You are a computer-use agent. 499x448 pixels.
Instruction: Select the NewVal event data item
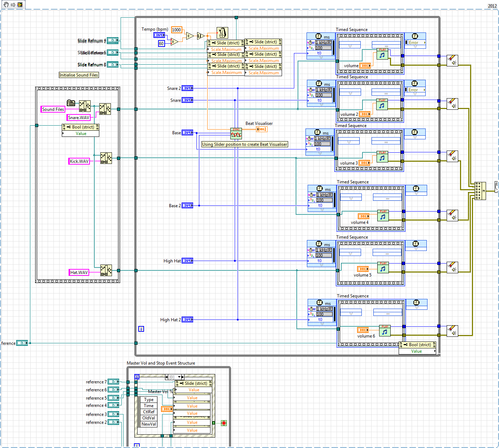tap(149, 424)
